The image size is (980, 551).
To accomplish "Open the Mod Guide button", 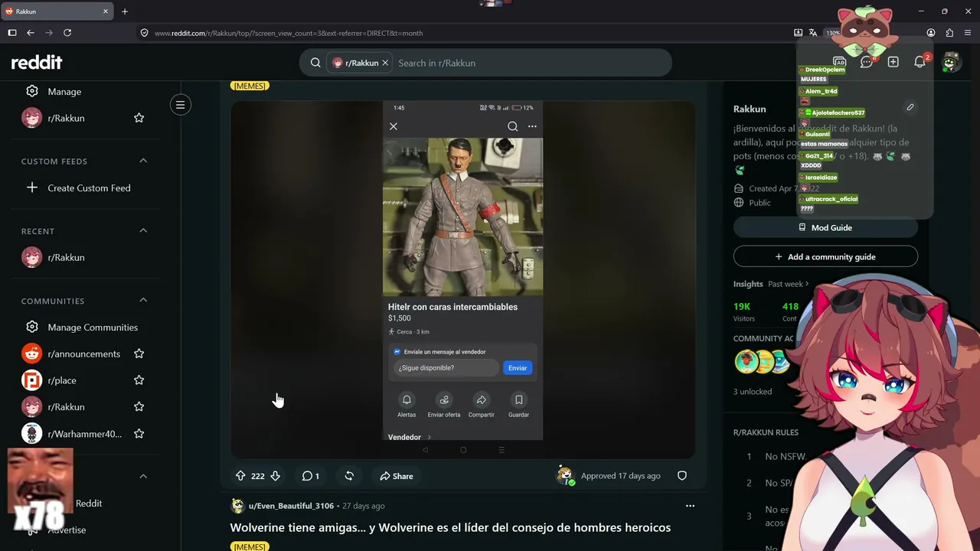I will click(825, 227).
